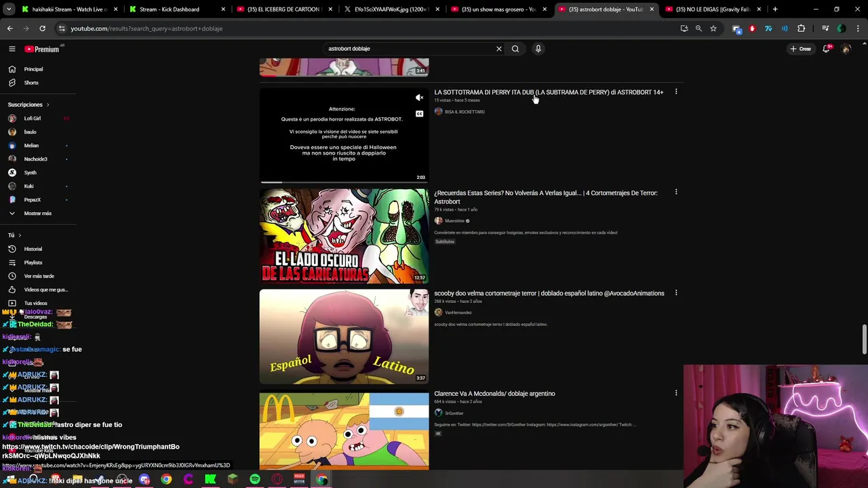Expand the Suscripciones section

[28, 104]
